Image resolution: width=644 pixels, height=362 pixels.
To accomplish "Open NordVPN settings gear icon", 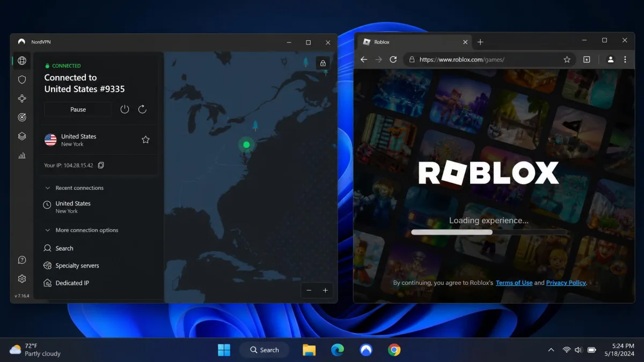I will click(x=22, y=279).
